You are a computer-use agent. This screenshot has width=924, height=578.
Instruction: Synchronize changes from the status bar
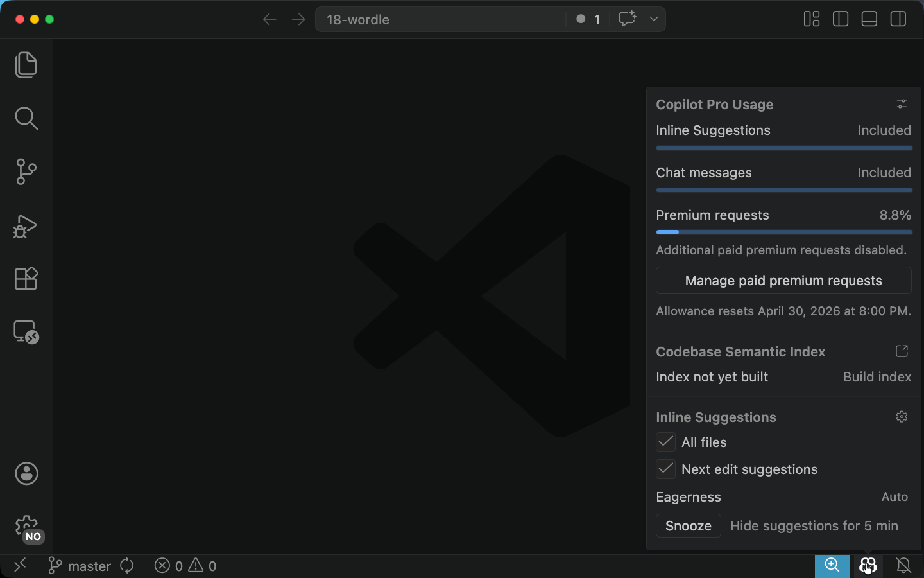127,566
